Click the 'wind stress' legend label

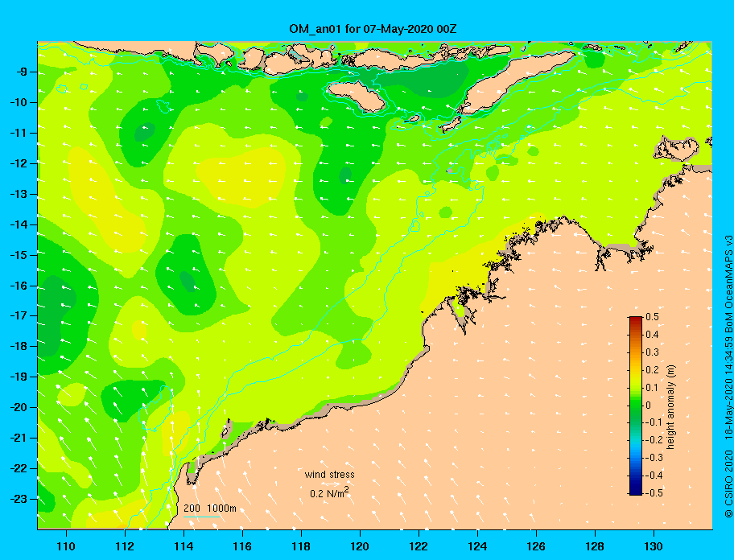(329, 475)
